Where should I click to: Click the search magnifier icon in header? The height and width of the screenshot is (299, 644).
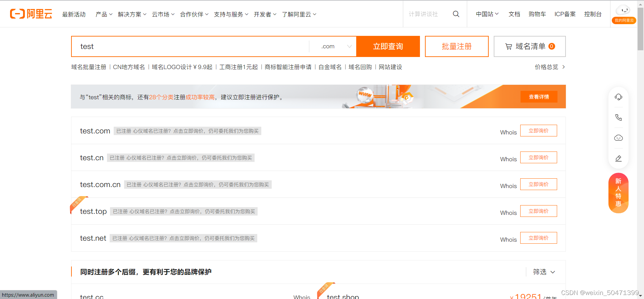coord(456,14)
